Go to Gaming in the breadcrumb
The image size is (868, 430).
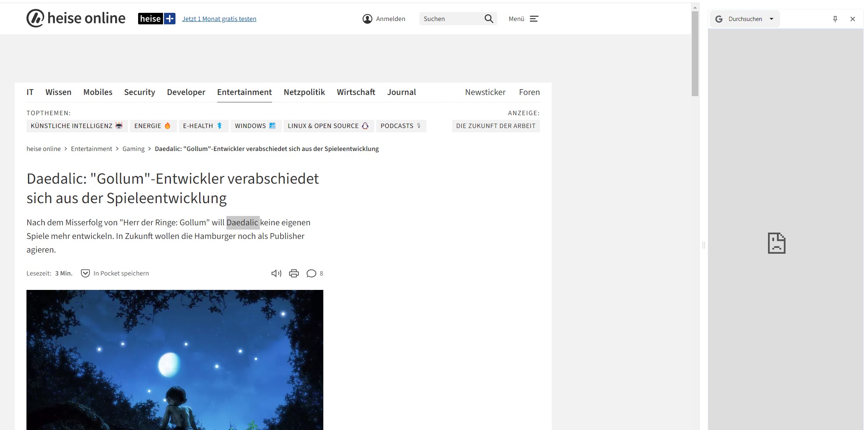(133, 149)
